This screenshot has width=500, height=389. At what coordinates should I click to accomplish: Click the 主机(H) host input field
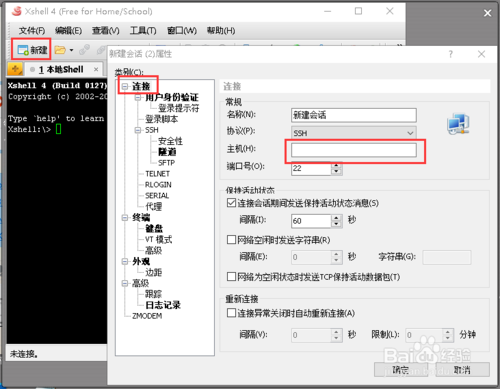tap(354, 150)
